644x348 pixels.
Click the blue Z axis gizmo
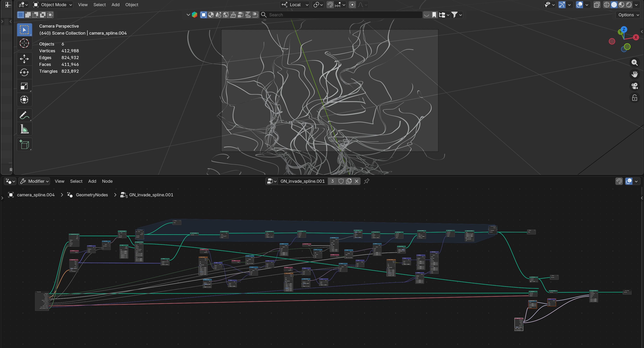coord(624,29)
